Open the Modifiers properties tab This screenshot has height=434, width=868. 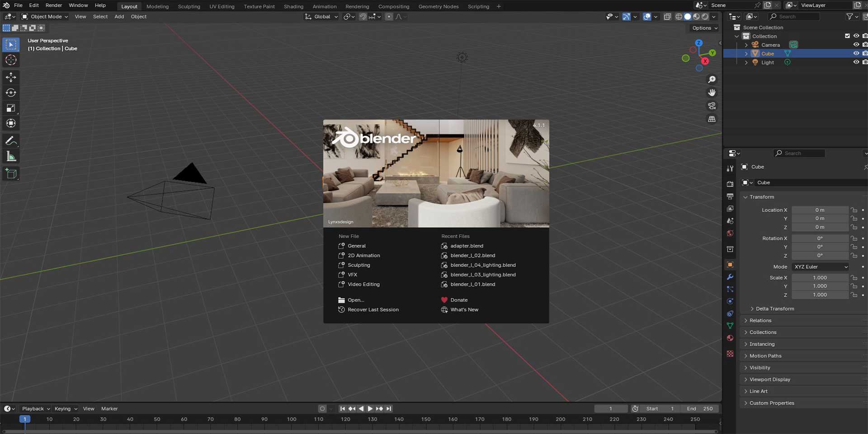[730, 277]
